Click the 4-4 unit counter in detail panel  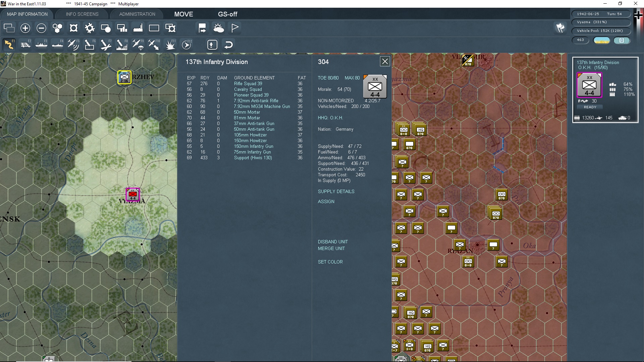click(375, 86)
